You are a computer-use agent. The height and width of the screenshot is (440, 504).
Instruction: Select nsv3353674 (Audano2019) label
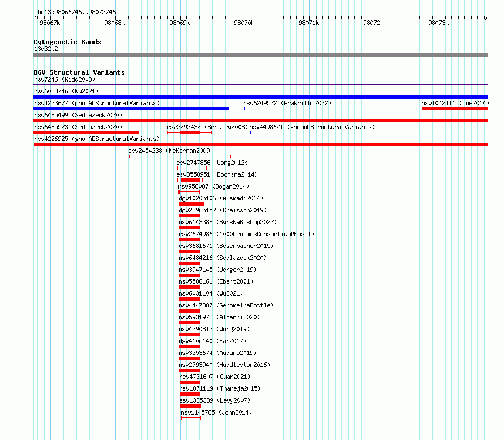(217, 353)
